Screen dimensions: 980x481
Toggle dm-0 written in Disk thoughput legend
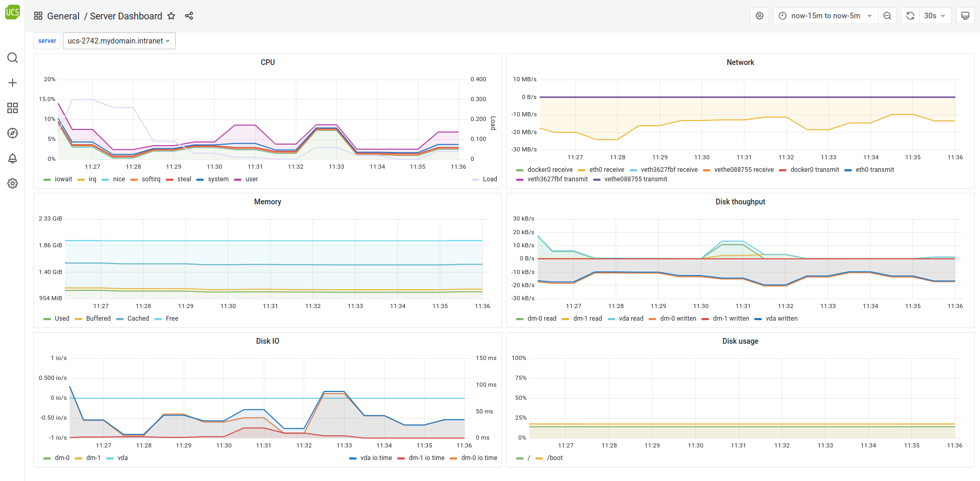pos(678,319)
